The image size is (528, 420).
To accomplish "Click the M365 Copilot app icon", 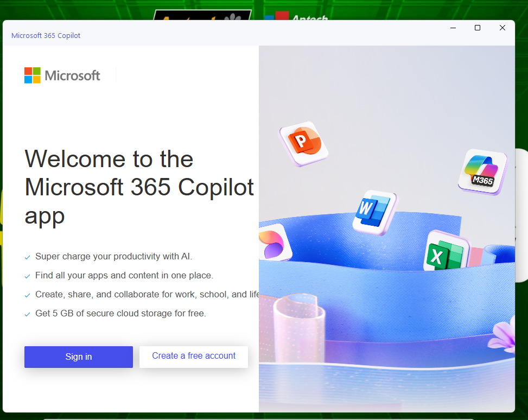I will (483, 172).
